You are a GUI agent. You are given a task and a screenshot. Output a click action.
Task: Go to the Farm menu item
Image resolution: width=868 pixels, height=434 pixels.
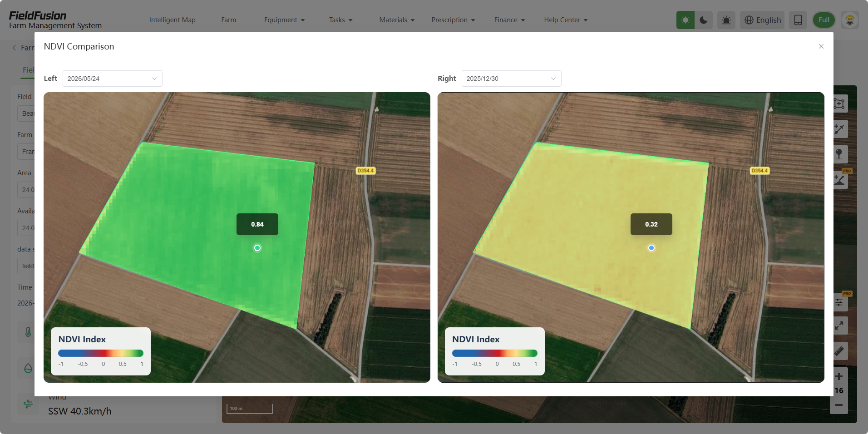(229, 20)
